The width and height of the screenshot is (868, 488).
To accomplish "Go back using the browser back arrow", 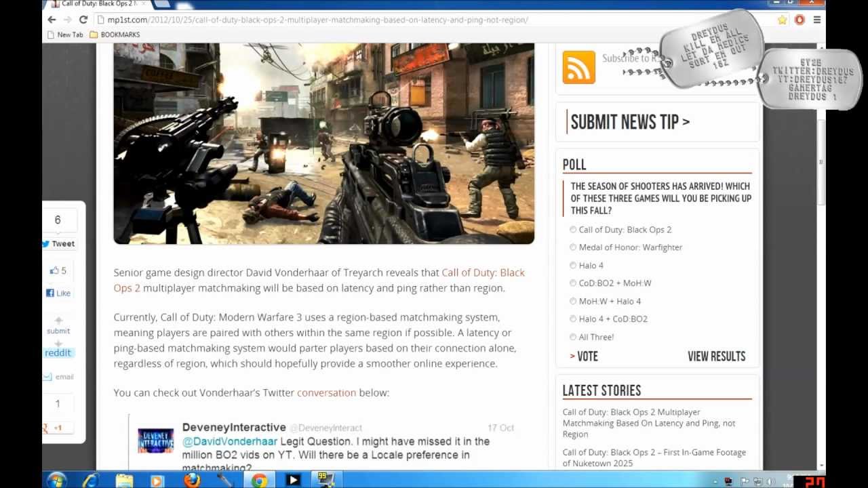I will (x=52, y=20).
